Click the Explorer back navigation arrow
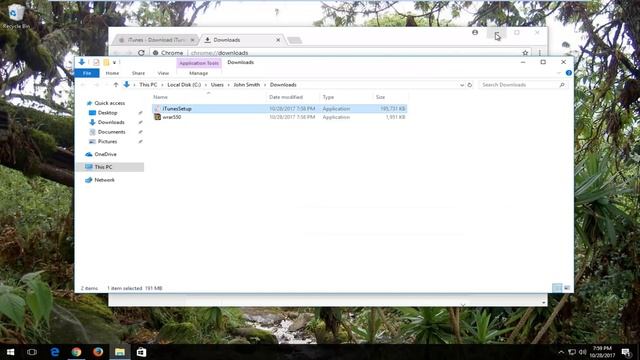Screen dimensions: 640x360 83,85
